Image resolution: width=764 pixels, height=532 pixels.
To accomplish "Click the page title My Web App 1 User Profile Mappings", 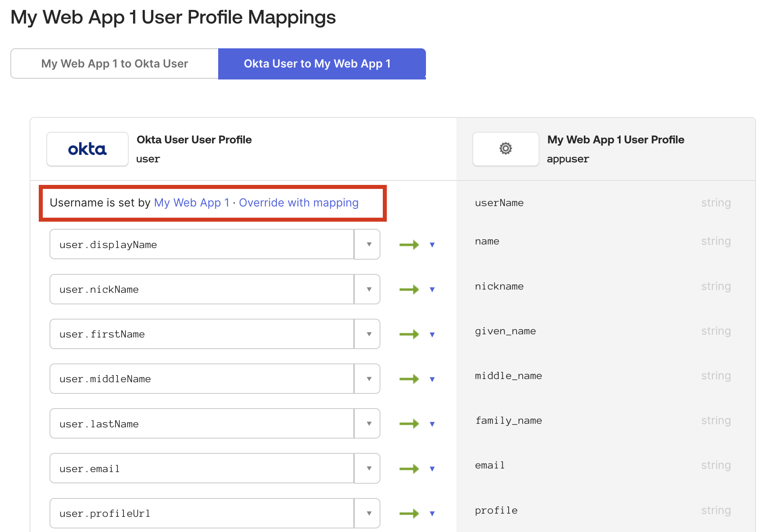I will [x=173, y=17].
